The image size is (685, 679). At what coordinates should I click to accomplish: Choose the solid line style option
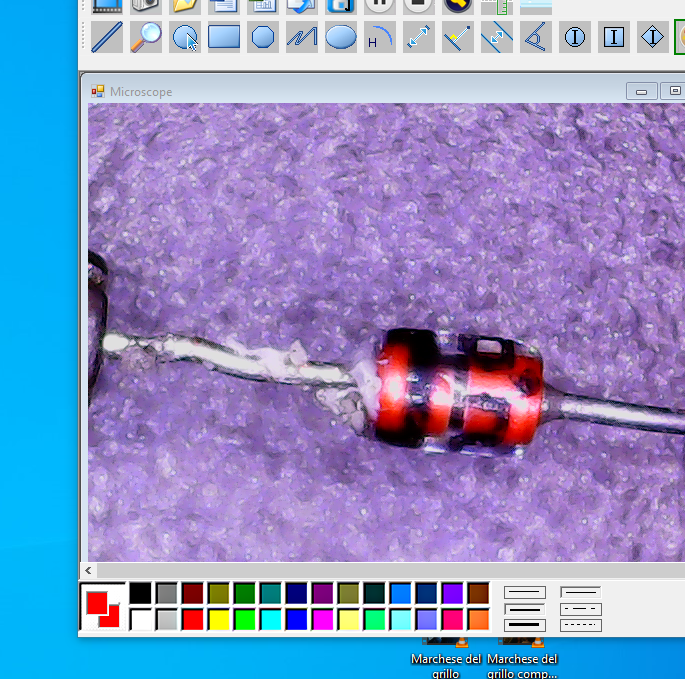581,592
